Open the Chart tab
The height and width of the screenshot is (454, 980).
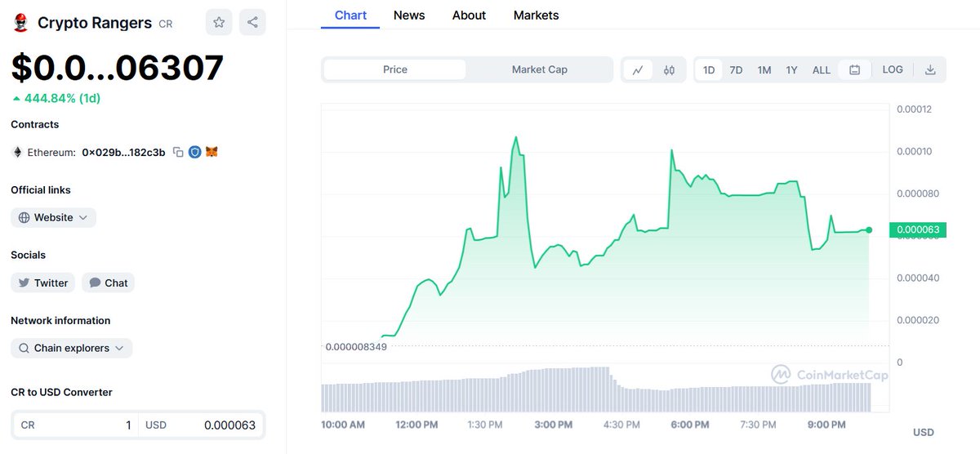pyautogui.click(x=350, y=15)
